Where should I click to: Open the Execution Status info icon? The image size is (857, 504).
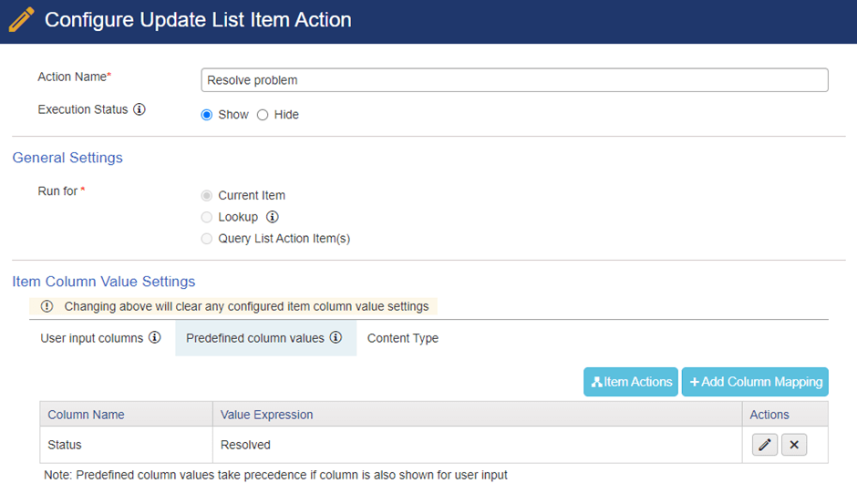139,109
